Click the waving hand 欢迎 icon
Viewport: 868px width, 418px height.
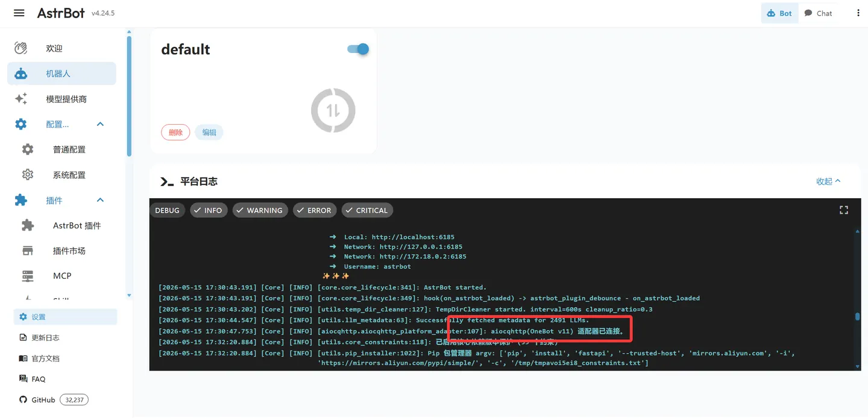point(21,48)
